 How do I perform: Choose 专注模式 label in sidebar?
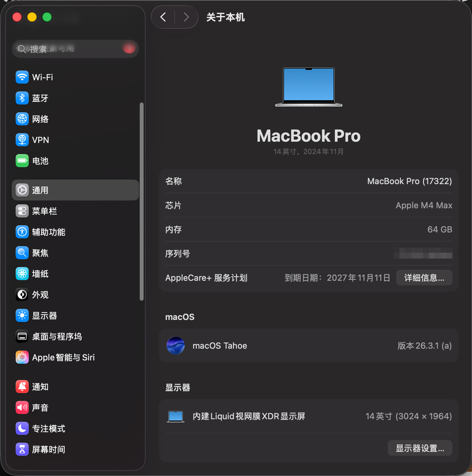tap(49, 428)
